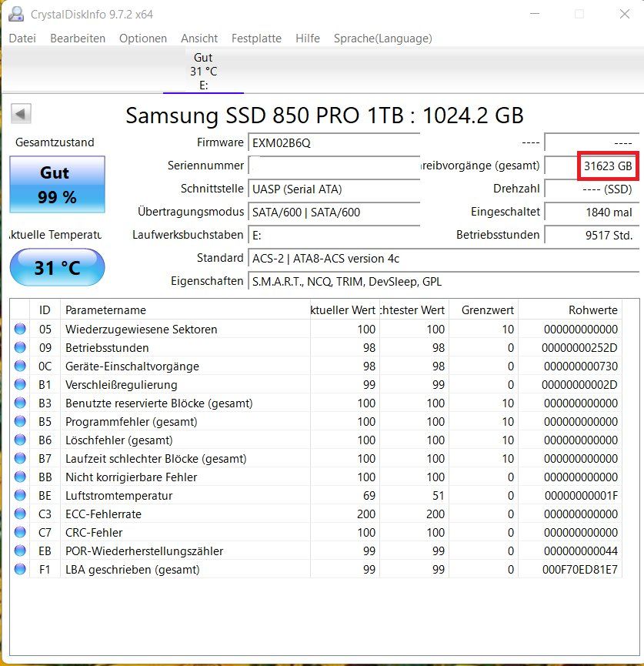The height and width of the screenshot is (666, 644).
Task: Minimize the CrystalDiskInfo window
Action: (x=535, y=14)
